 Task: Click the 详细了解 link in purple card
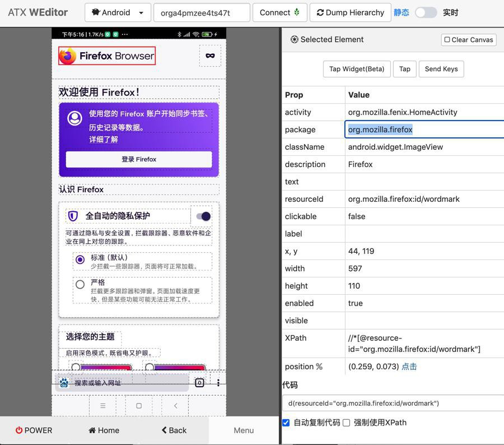104,140
